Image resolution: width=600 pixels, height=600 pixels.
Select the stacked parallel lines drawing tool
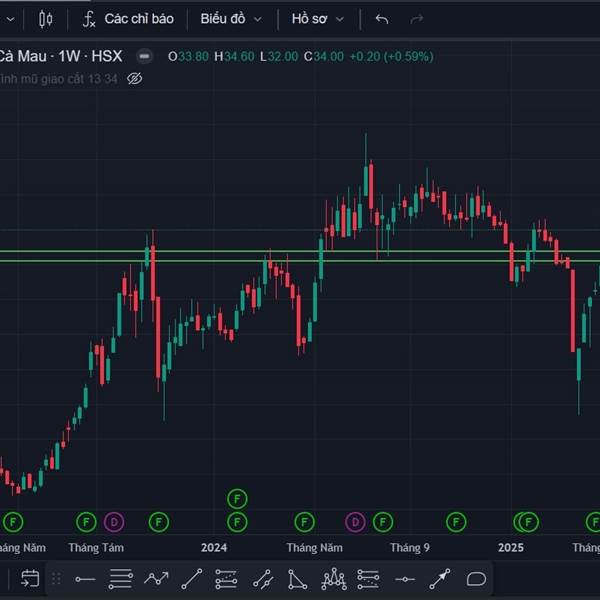(121, 579)
